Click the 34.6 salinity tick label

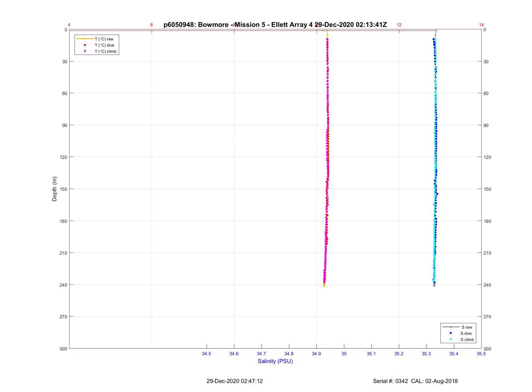[x=234, y=354]
